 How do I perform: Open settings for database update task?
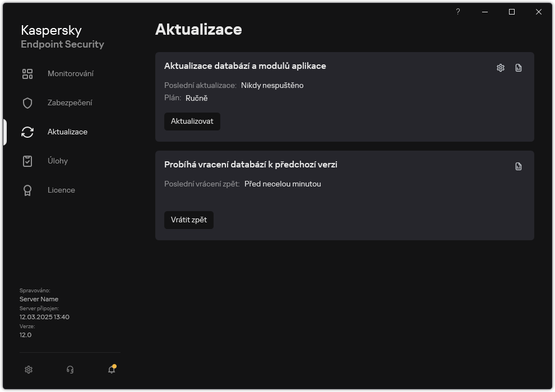coord(499,67)
